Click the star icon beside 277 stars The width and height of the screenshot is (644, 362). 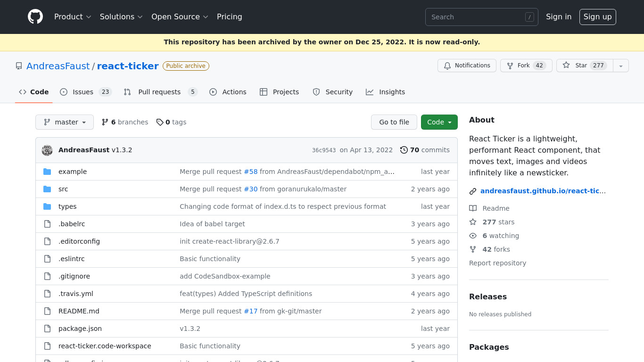pyautogui.click(x=473, y=222)
